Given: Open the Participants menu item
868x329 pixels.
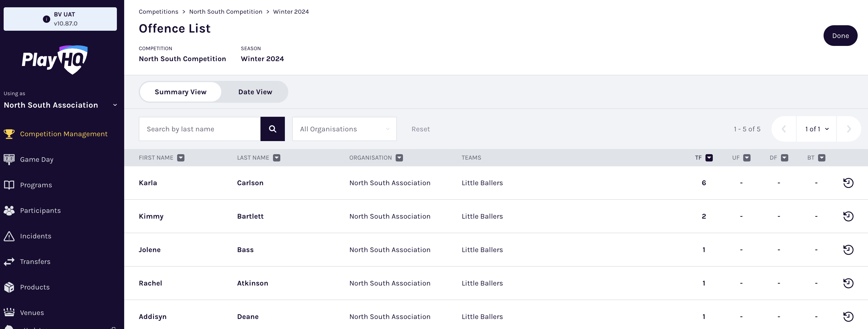Looking at the screenshot, I should pos(40,210).
